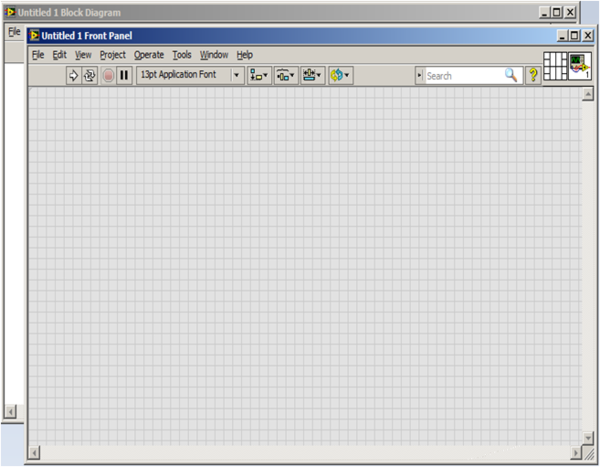The image size is (600, 467).
Task: Maximize the Front Panel window
Action: point(574,36)
